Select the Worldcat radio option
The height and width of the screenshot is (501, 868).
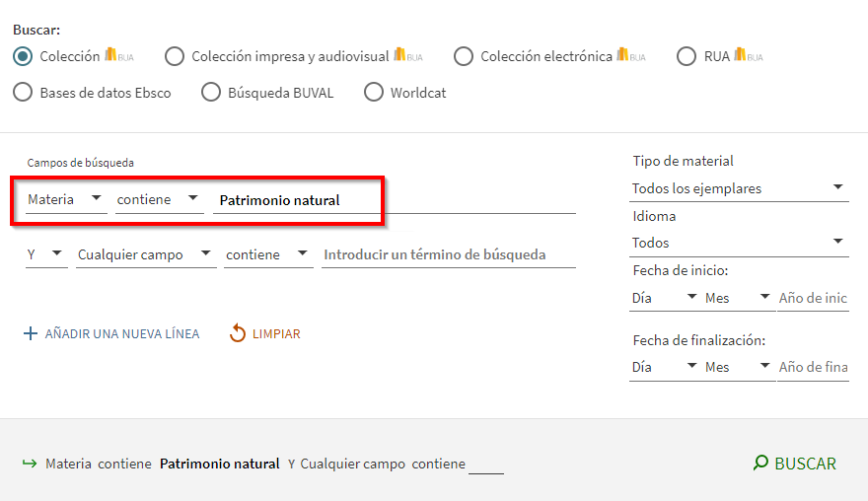373,93
